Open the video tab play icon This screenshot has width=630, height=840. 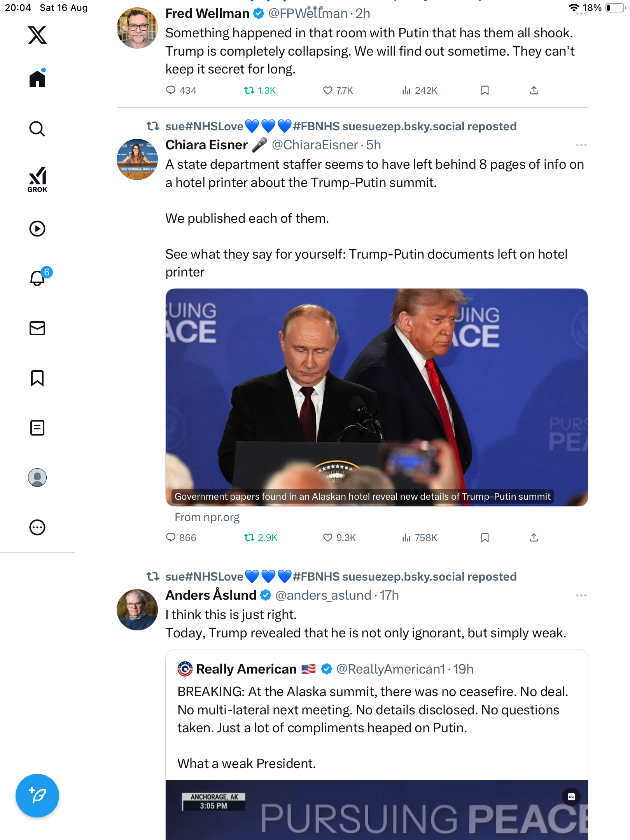click(37, 229)
